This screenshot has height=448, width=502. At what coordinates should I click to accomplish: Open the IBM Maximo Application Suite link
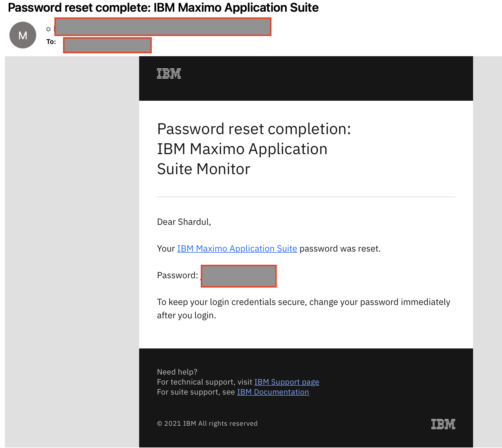click(x=237, y=248)
